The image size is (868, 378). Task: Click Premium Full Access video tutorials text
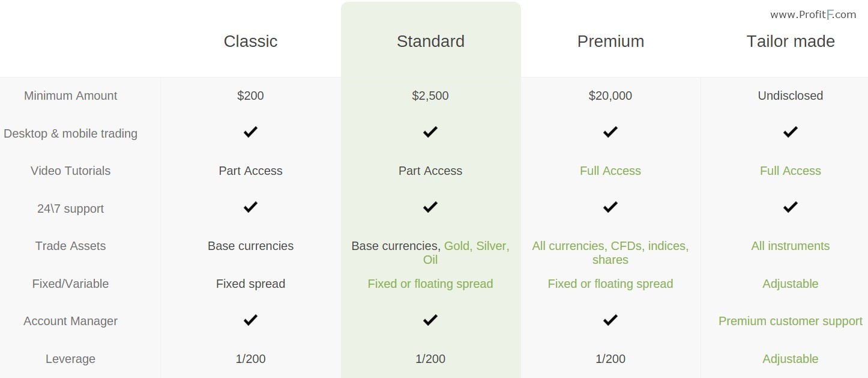point(610,171)
